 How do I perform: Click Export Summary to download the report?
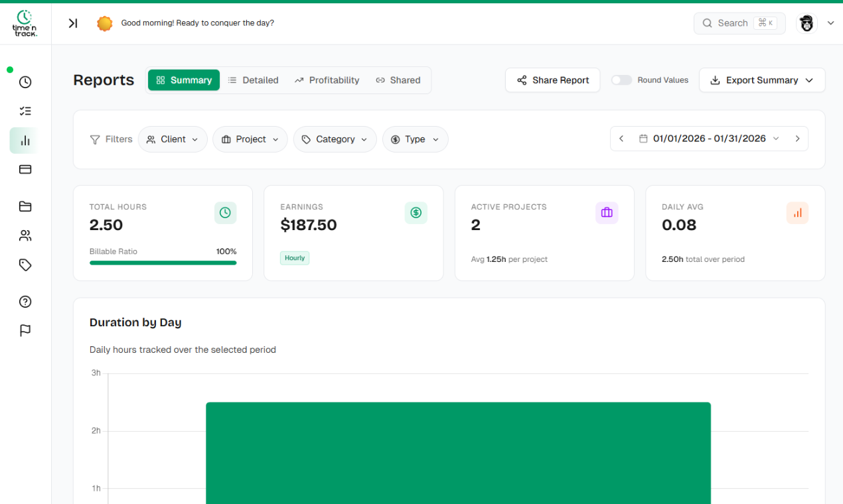(761, 80)
